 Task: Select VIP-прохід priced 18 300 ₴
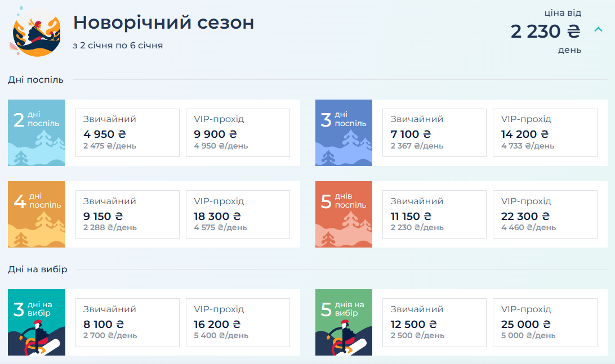(x=238, y=214)
